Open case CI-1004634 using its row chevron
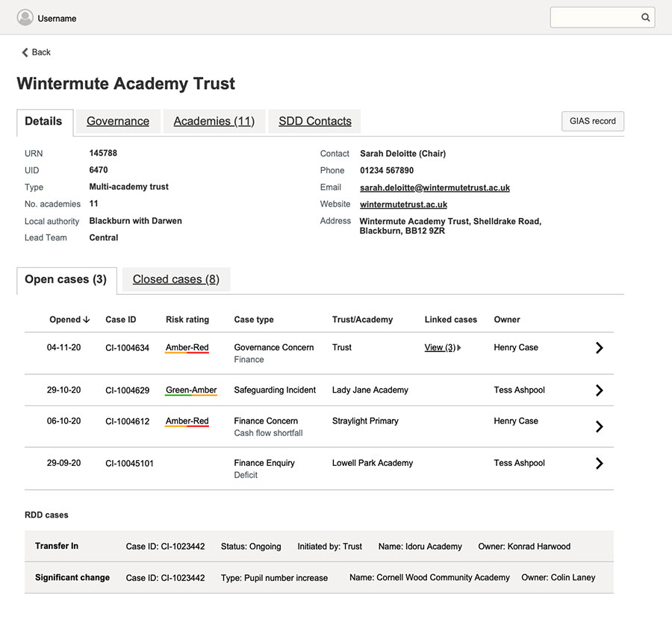 (x=599, y=347)
